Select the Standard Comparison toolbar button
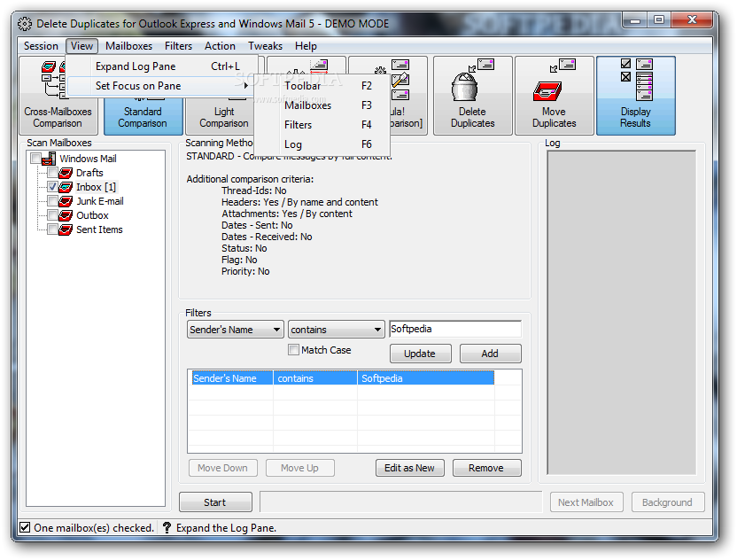The height and width of the screenshot is (560, 737). pos(143,117)
